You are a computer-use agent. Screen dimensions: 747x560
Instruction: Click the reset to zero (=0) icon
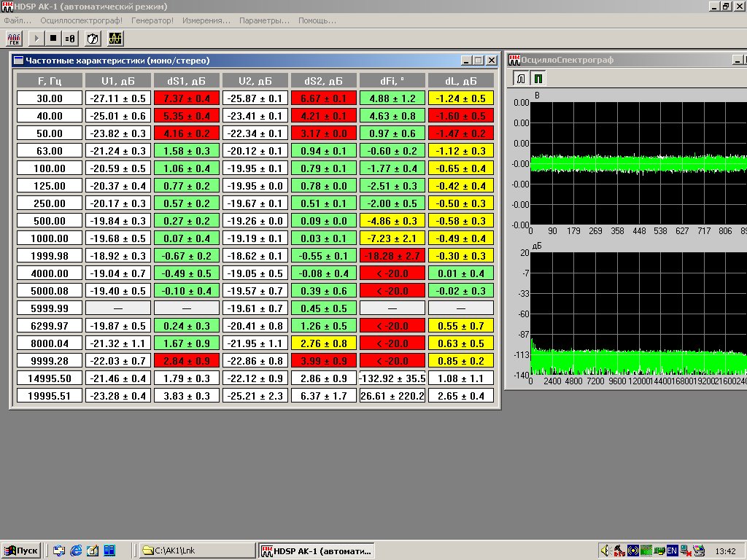point(70,37)
